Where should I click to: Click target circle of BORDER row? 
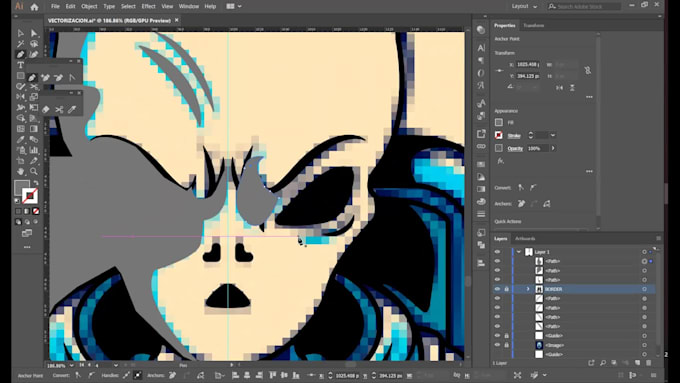(x=644, y=289)
